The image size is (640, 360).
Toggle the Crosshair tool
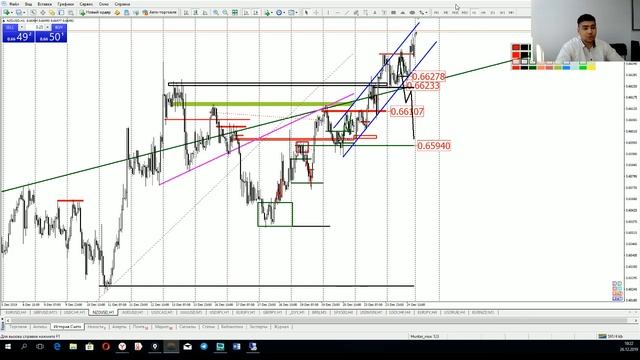pyautogui.click(x=316, y=12)
